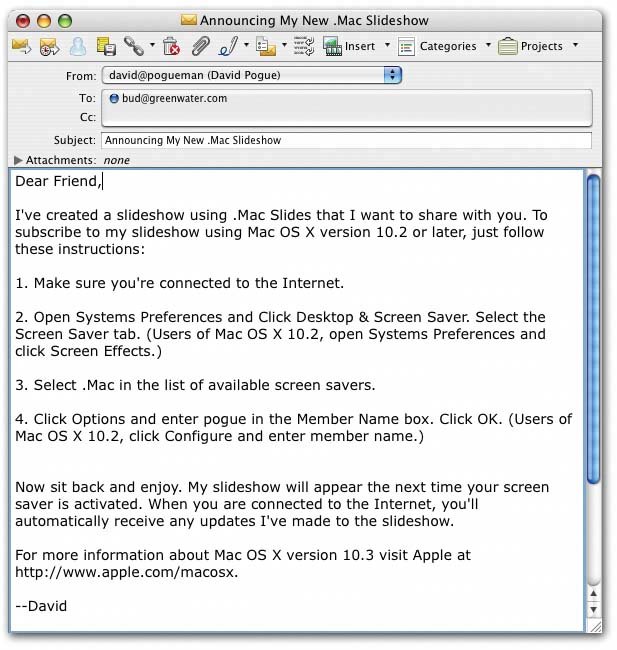The image size is (617, 650).
Task: Open dropdown arrow next to Signature icon
Action: point(246,44)
